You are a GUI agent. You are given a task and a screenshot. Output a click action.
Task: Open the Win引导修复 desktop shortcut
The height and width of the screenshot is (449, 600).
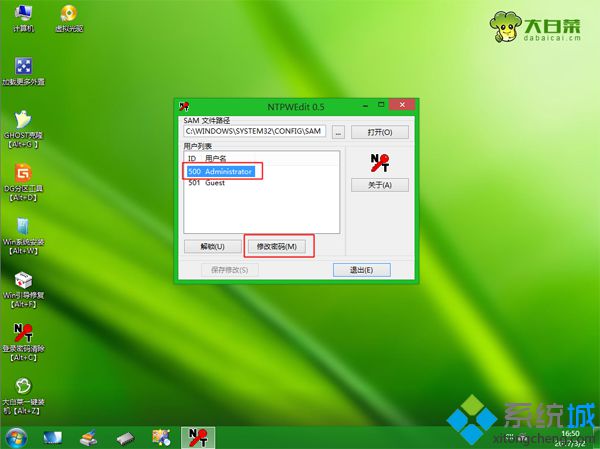pyautogui.click(x=23, y=289)
